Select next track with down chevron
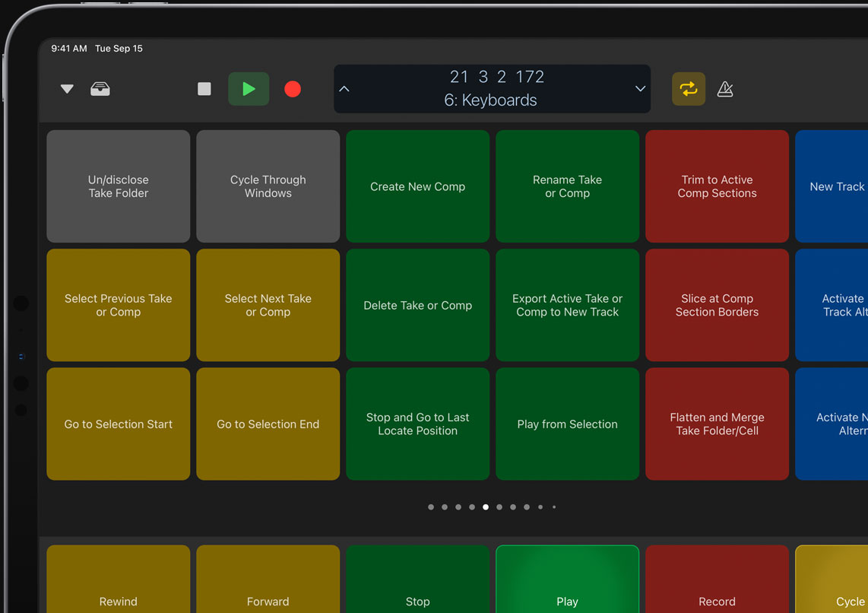Image resolution: width=868 pixels, height=613 pixels. 641,88
